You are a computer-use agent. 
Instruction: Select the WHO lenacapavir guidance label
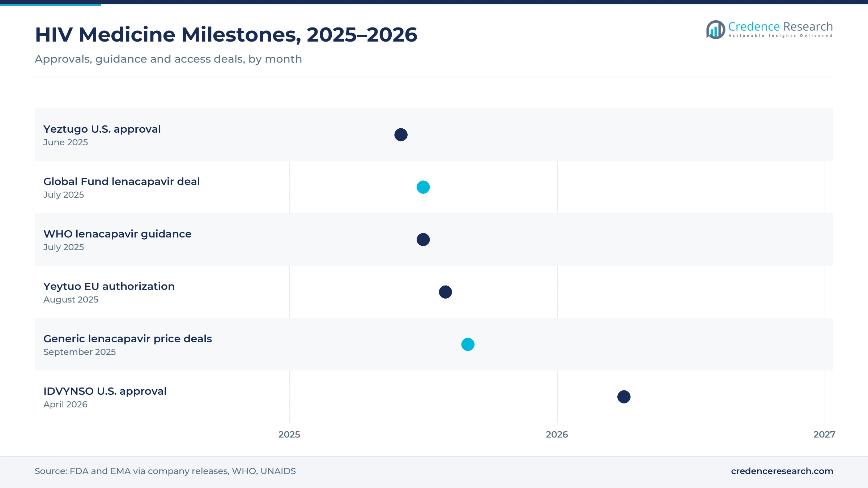coord(118,234)
